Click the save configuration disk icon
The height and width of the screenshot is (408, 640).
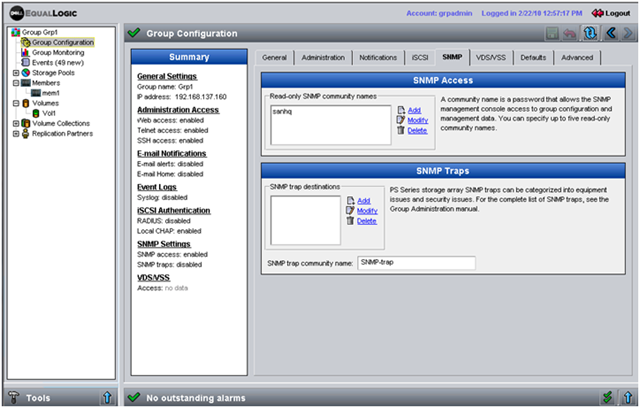point(552,33)
